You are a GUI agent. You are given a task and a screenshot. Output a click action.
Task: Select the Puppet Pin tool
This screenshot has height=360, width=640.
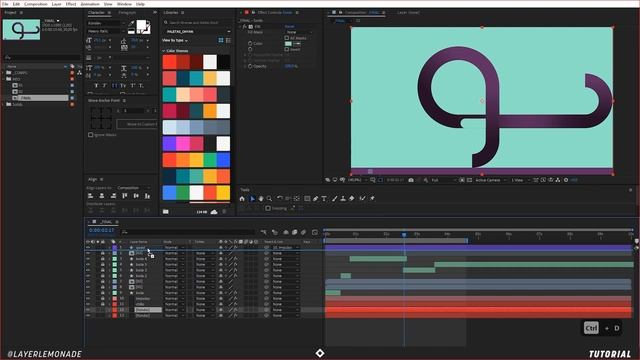[372, 199]
